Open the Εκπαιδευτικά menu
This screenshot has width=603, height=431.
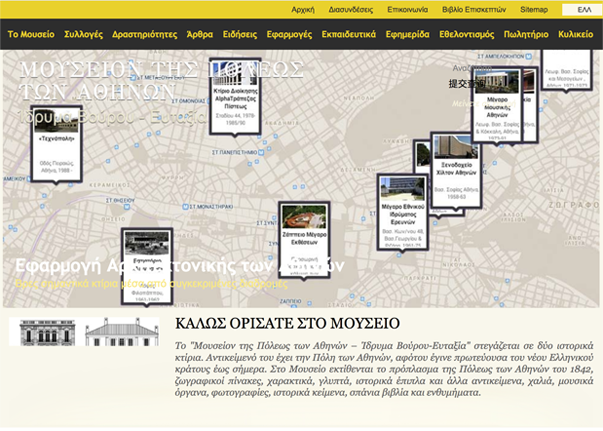coord(349,34)
